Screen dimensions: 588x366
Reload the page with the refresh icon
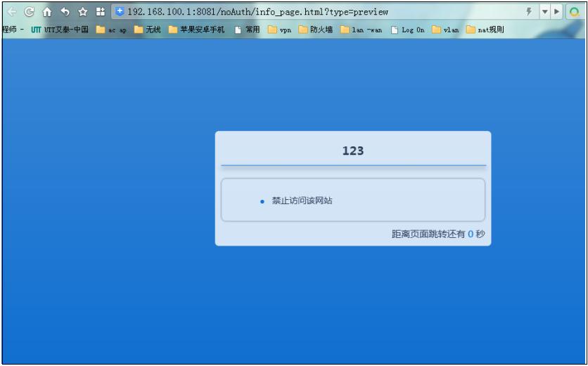tap(30, 12)
